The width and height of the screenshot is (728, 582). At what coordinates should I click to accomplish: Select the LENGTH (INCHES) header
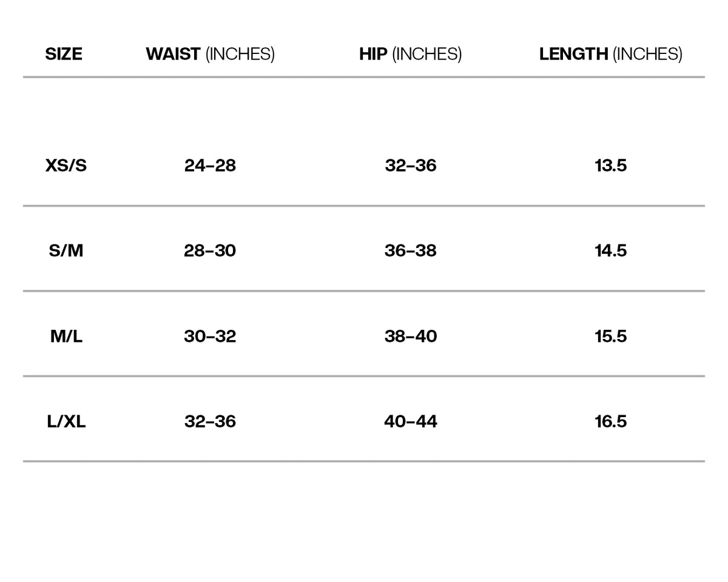click(611, 54)
